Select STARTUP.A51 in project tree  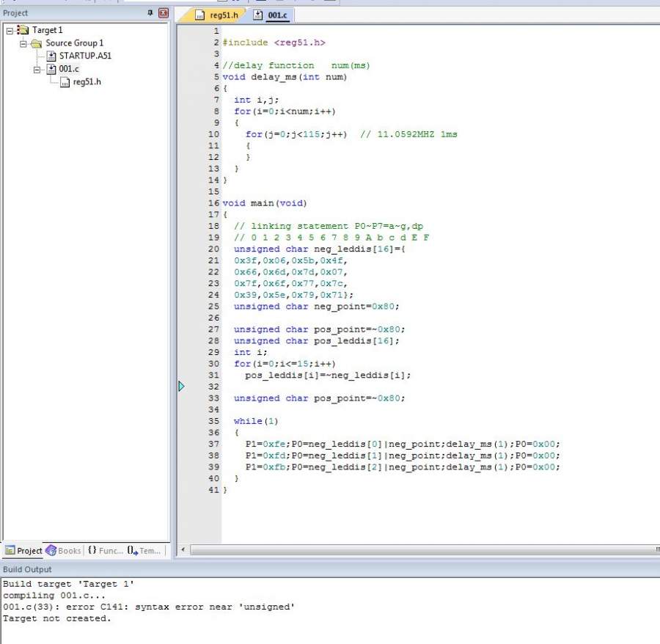coord(85,56)
